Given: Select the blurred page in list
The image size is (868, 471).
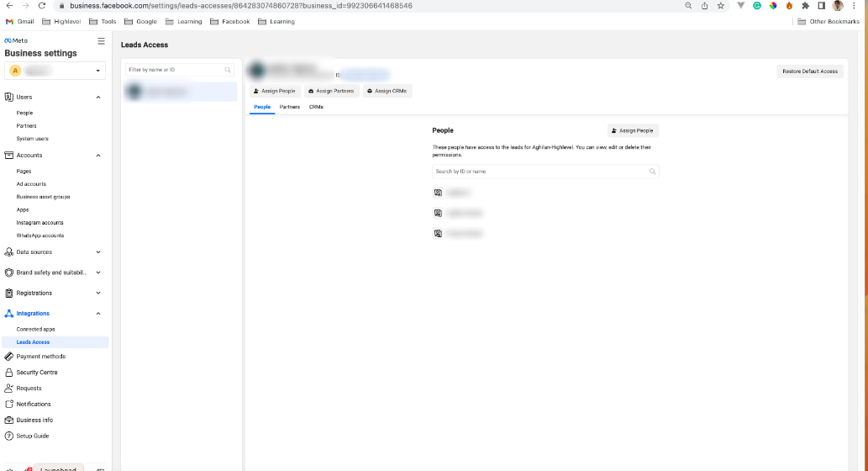Looking at the screenshot, I should pos(181,92).
